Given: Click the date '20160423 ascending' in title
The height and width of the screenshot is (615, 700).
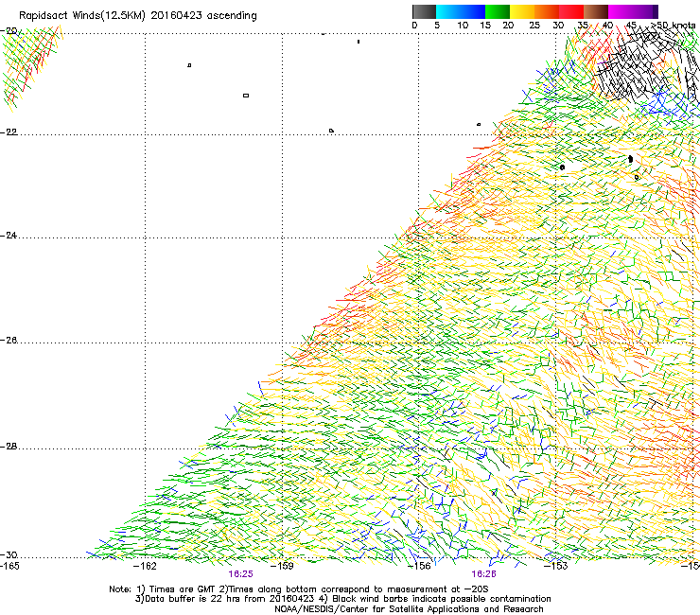Looking at the screenshot, I should coord(204,16).
